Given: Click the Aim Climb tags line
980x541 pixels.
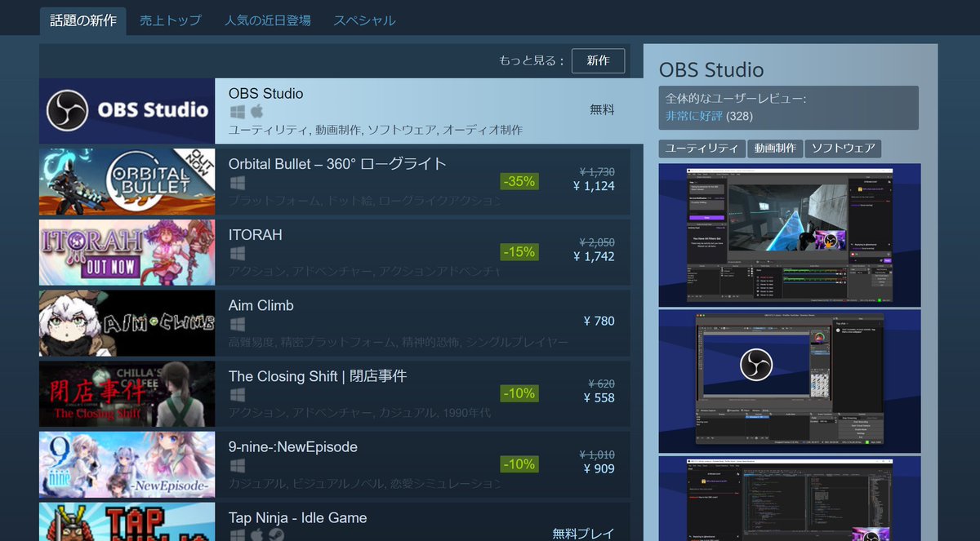Looking at the screenshot, I should pyautogui.click(x=399, y=342).
